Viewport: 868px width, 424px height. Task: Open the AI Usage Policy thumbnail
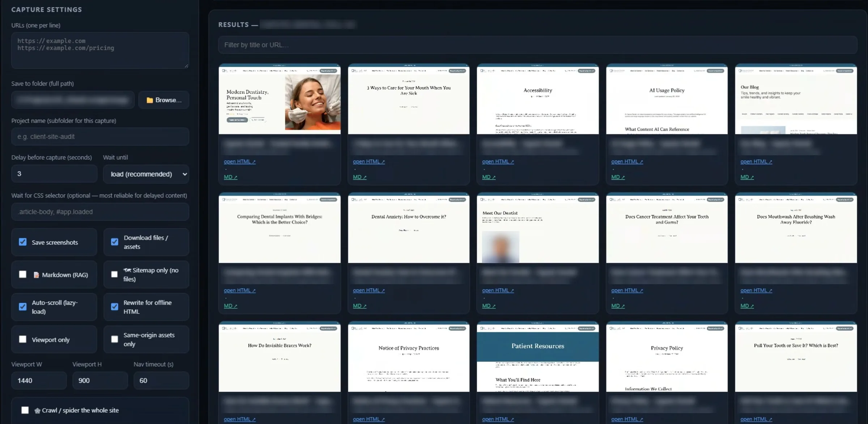pyautogui.click(x=667, y=99)
